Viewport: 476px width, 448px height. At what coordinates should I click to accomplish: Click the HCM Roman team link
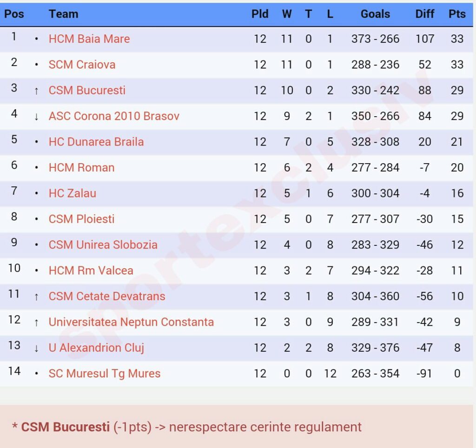pos(81,168)
